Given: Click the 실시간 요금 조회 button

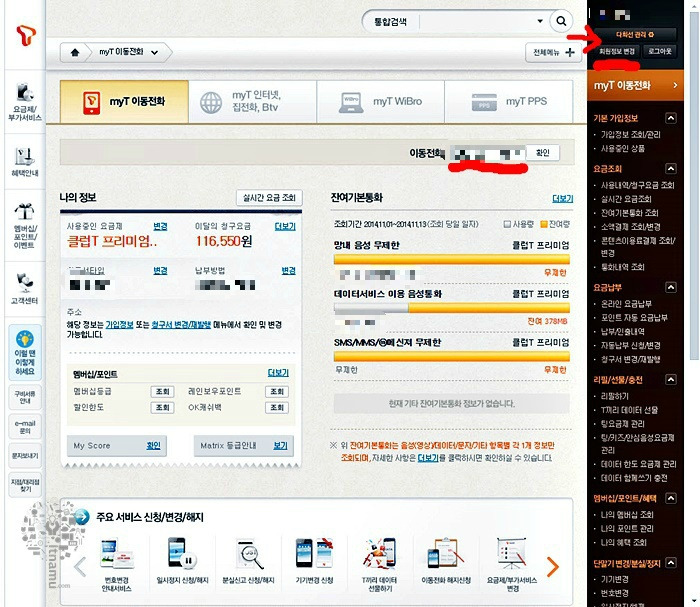Looking at the screenshot, I should pos(269,197).
